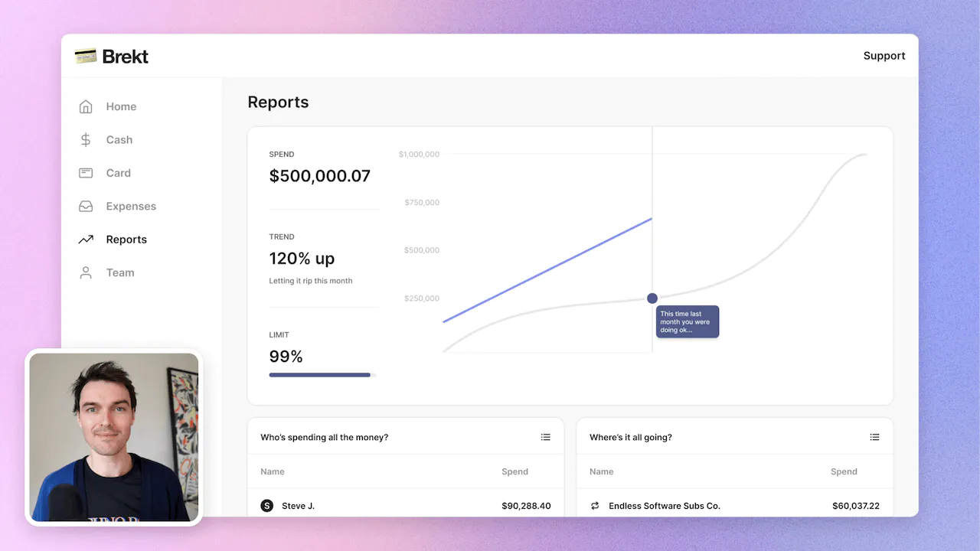Click Name column header in spenders table
Viewport: 980px width, 551px height.
[x=273, y=471]
